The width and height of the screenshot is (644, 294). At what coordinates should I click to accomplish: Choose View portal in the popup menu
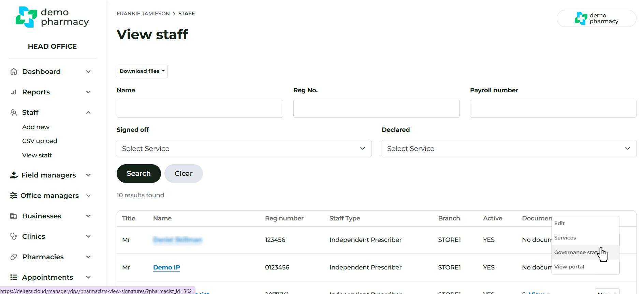pos(569,267)
